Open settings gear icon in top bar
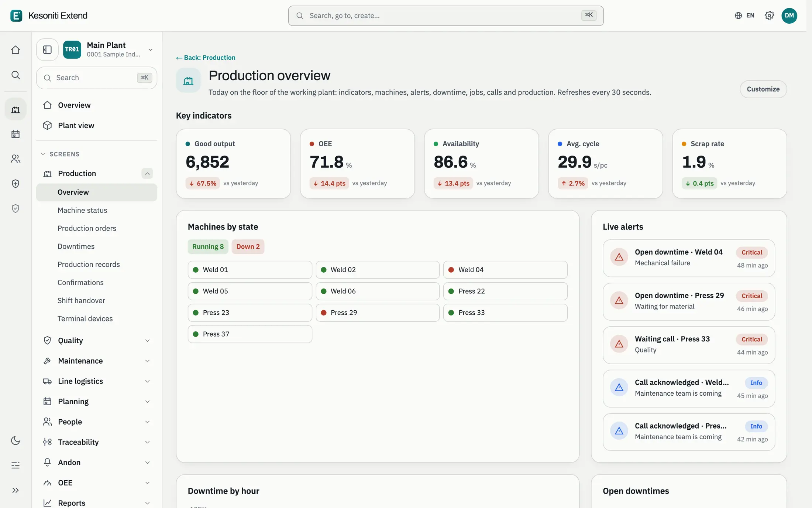 point(769,16)
